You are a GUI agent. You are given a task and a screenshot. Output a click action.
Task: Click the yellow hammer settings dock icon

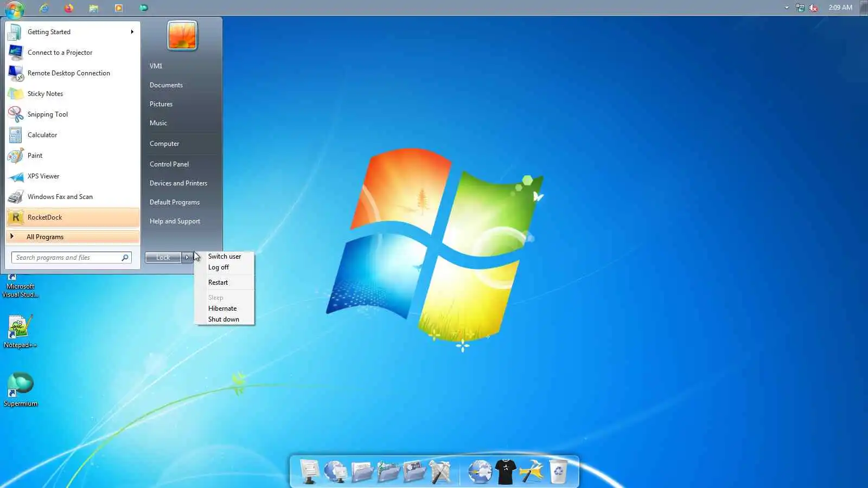532,472
